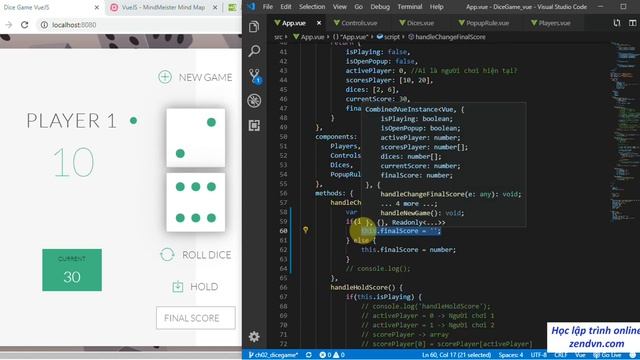Click the Go Live button in status bar
640x360 pixels.
point(607,355)
